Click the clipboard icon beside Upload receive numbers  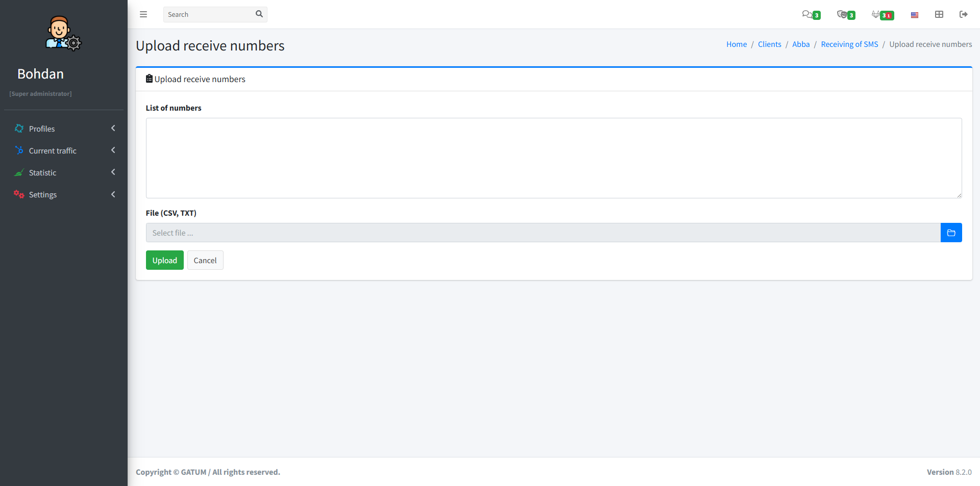click(149, 78)
